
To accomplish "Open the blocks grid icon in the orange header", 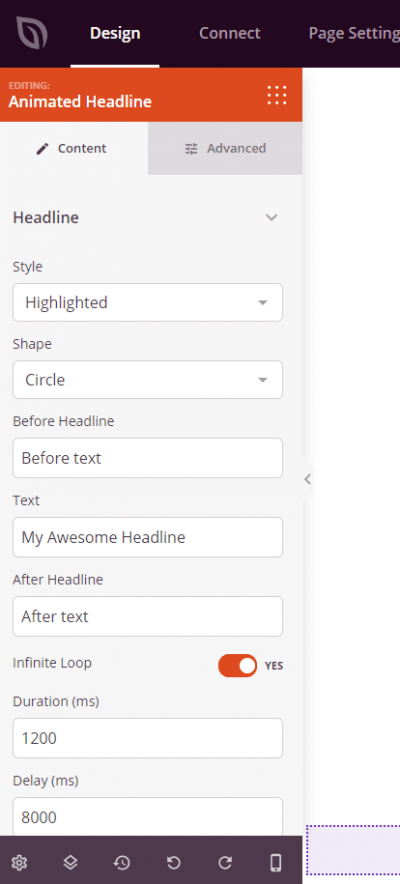I will (277, 95).
